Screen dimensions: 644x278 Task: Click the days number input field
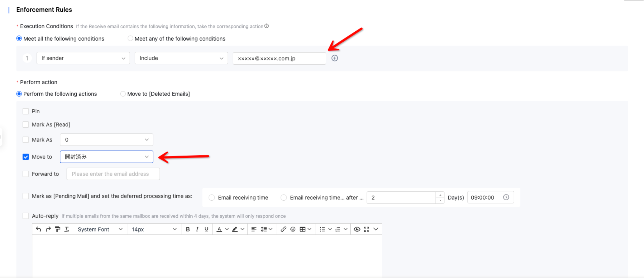pyautogui.click(x=401, y=198)
